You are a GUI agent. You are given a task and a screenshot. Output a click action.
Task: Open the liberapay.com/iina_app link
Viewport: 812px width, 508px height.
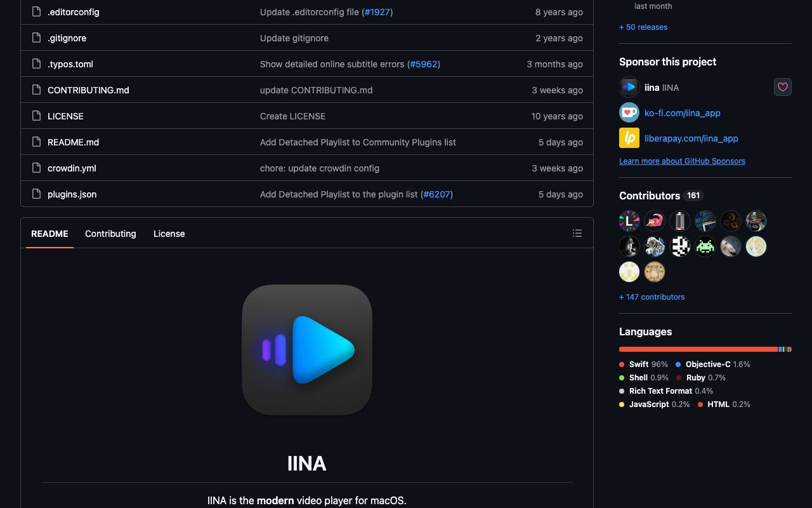click(691, 138)
